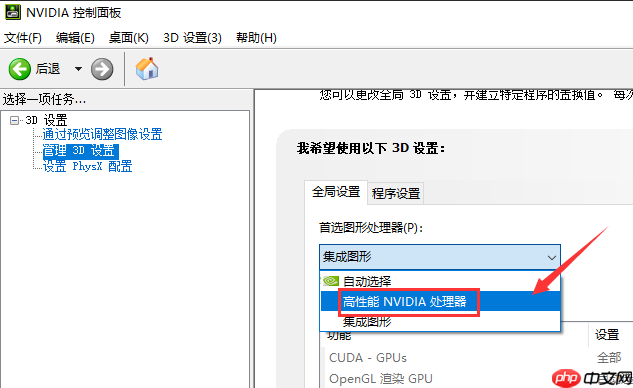Choose 高性能 NVIDIA 处理器 option
Screen dimensions: 633x388
coord(440,301)
